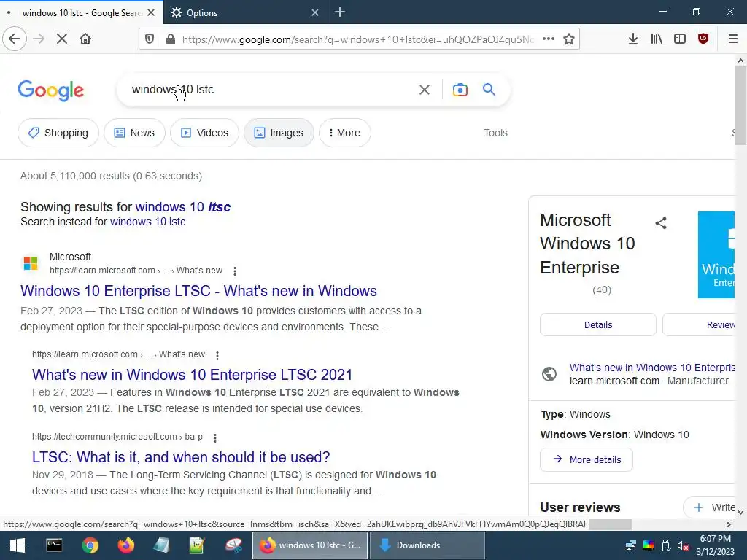Viewport: 747px width, 560px height.
Task: Search by image with camera icon
Action: coord(460,90)
